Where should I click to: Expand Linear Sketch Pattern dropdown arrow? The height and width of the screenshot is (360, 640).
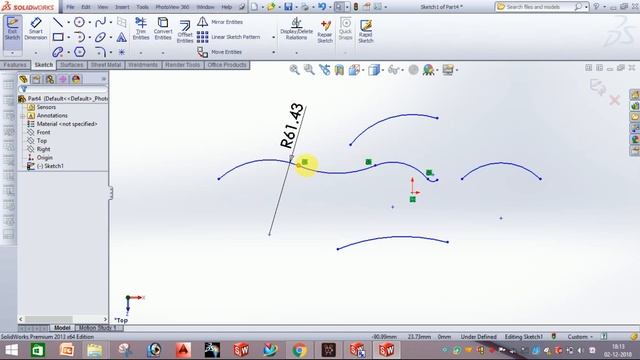pos(273,37)
